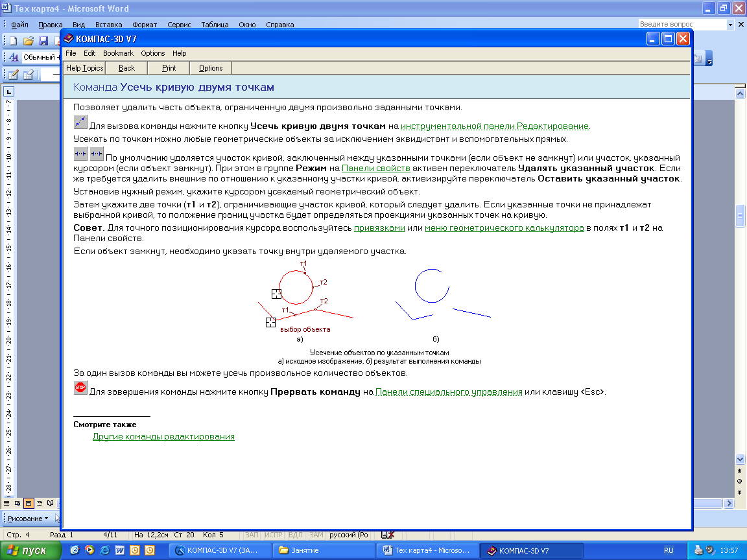Viewport: 747px width, 560px height.
Task: Open Обычный style combo box in Word
Action: [x=41, y=57]
